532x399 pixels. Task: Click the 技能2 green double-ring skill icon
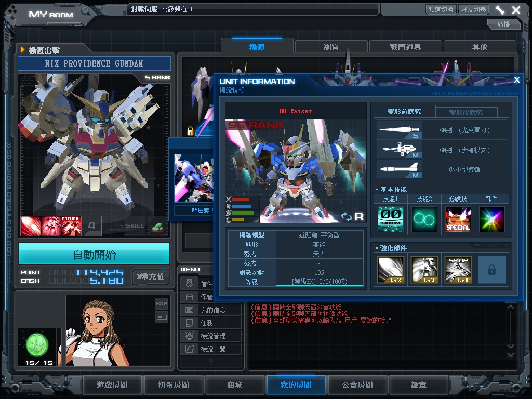(x=424, y=219)
